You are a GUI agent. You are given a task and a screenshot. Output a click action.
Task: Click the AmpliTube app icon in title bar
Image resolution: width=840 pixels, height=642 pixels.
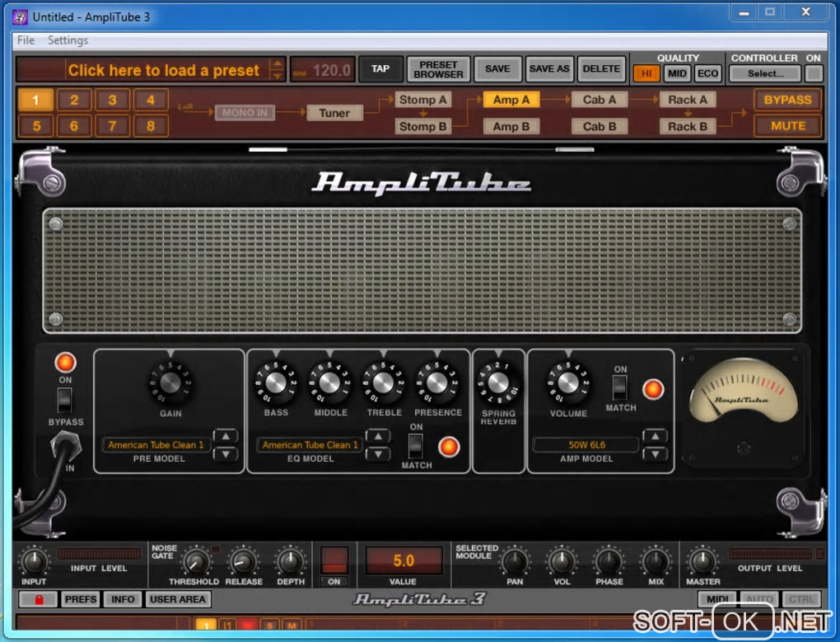(x=21, y=17)
